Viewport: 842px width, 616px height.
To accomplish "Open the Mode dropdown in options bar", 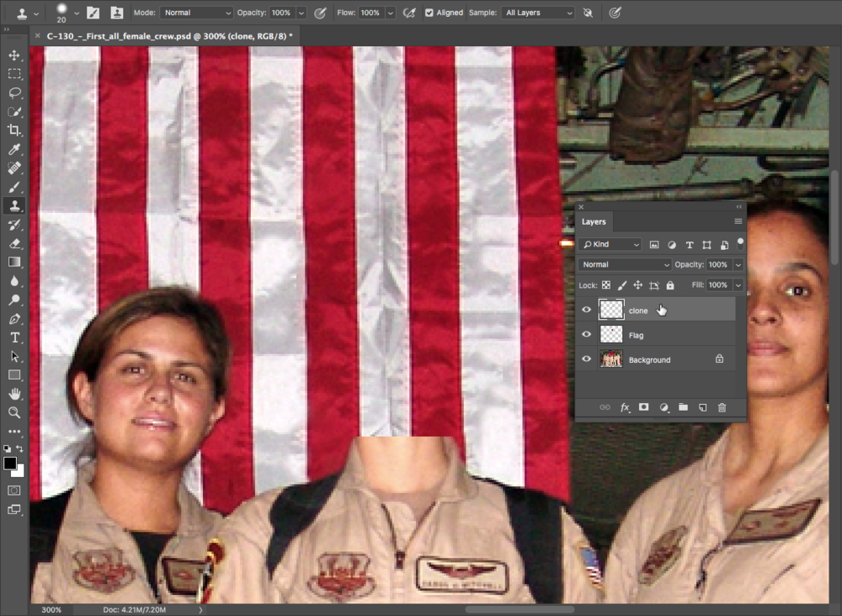I will [195, 13].
